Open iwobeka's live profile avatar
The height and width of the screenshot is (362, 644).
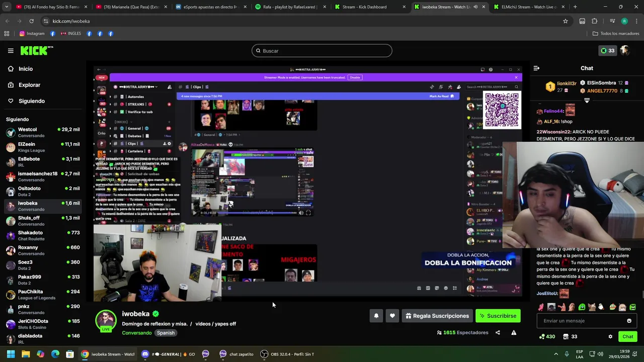coord(106,321)
